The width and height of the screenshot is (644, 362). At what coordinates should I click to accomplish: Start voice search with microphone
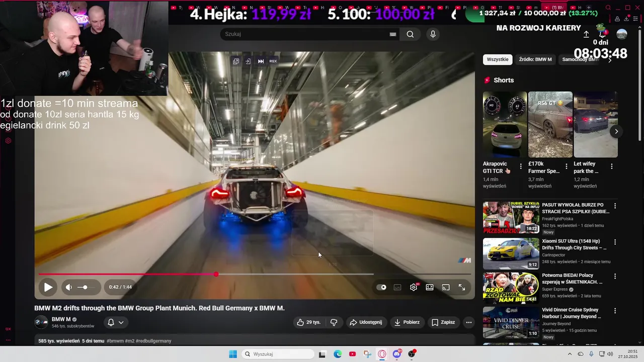tap(433, 34)
